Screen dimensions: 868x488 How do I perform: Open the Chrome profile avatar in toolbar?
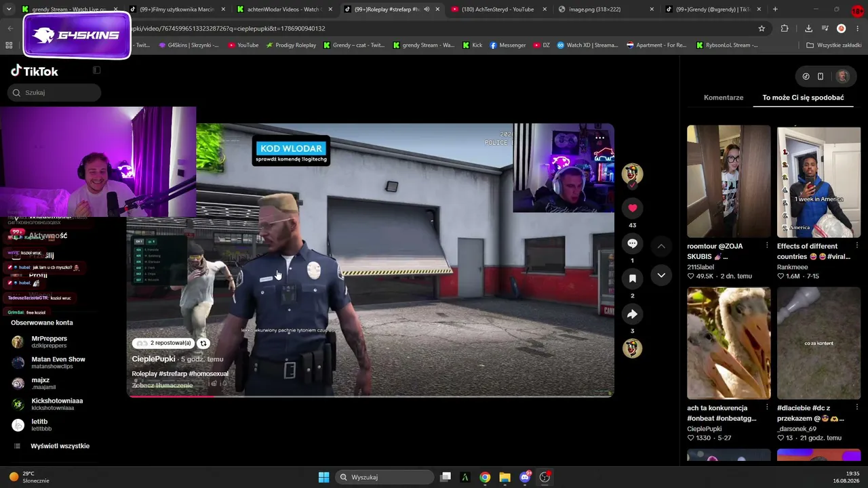(x=841, y=28)
